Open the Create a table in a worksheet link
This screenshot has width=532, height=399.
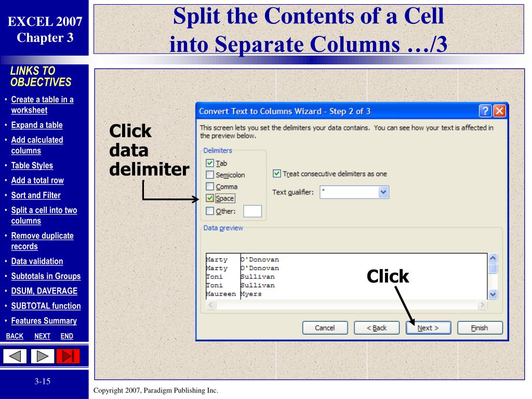pos(42,104)
